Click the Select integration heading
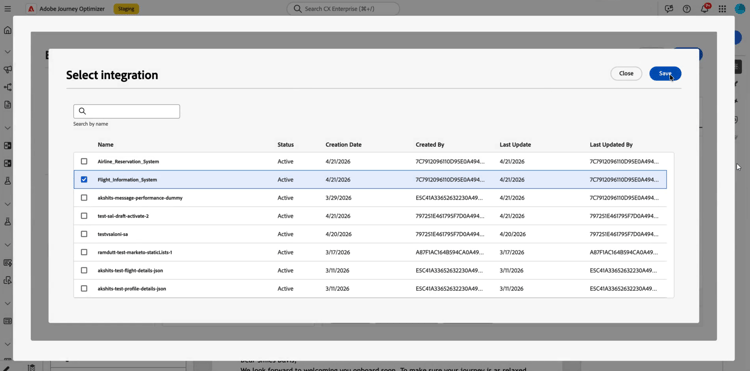 (112, 75)
